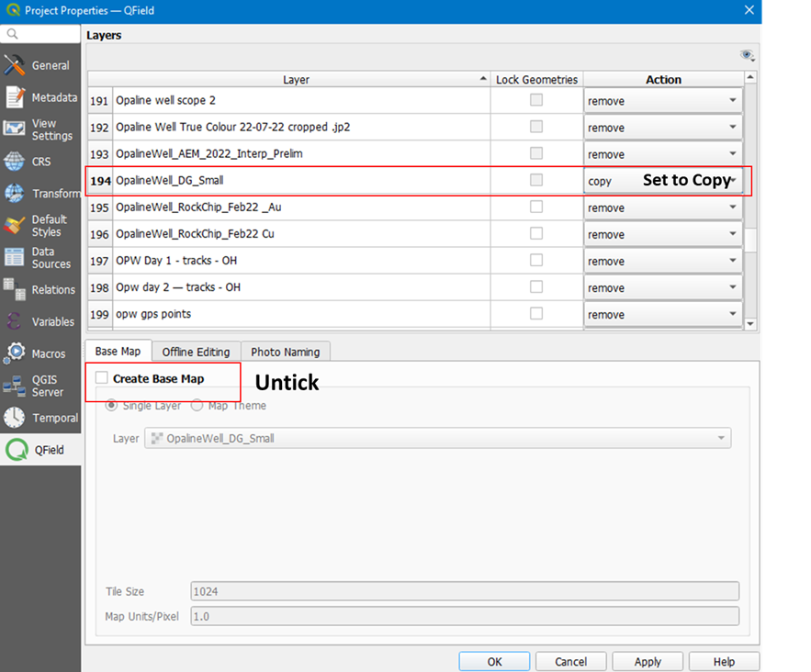Click scrollbar up arrow in layers table
The height and width of the screenshot is (672, 811).
click(750, 77)
